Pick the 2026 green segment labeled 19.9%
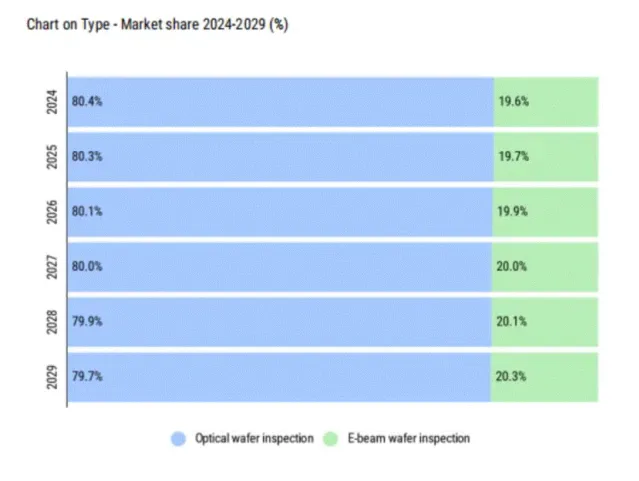 point(546,212)
